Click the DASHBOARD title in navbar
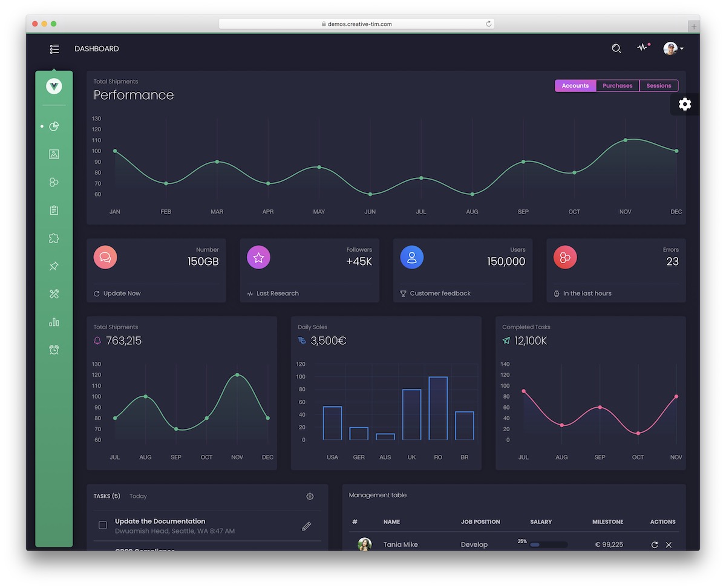726x588 pixels. pos(97,49)
